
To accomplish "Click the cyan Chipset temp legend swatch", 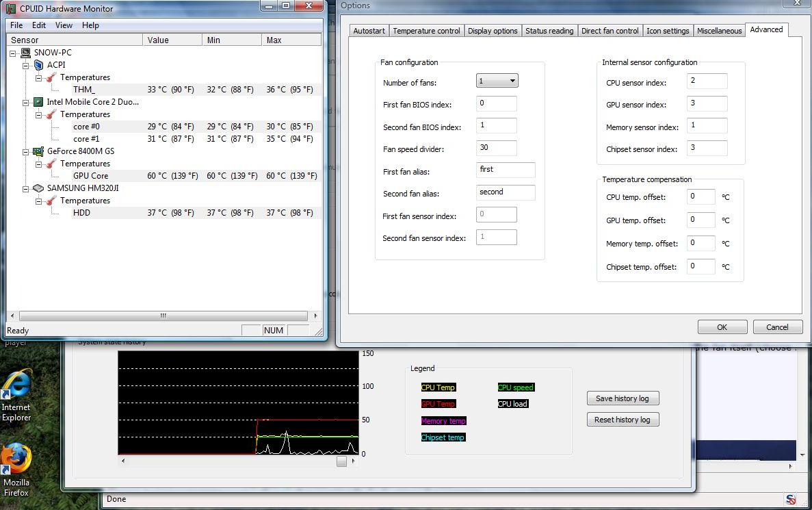I will (x=443, y=437).
